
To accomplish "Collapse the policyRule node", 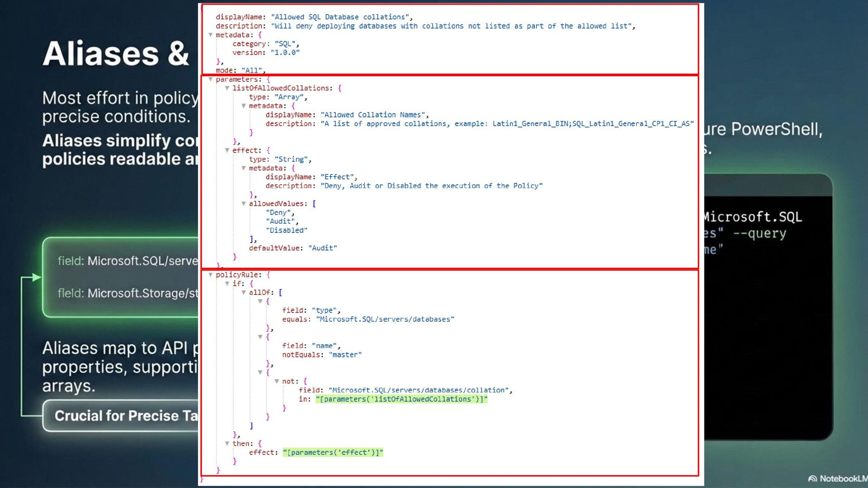I will 210,275.
